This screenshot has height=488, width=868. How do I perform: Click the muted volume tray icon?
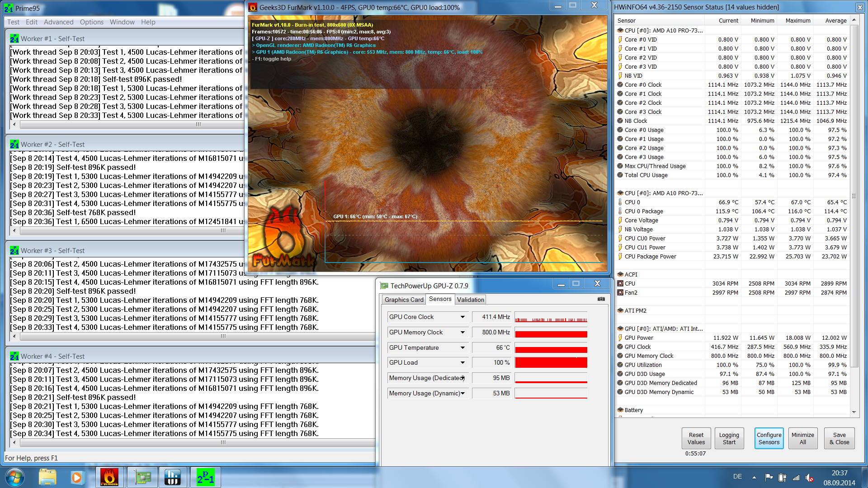809,477
